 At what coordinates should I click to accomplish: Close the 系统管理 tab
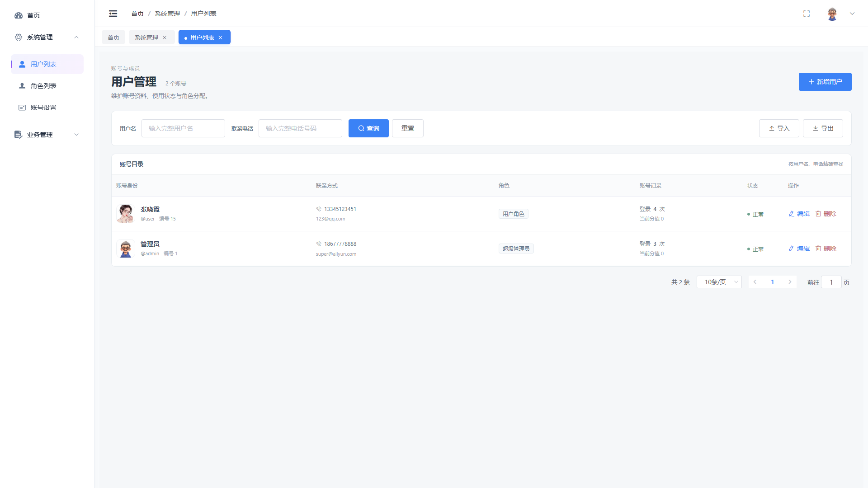tap(165, 38)
